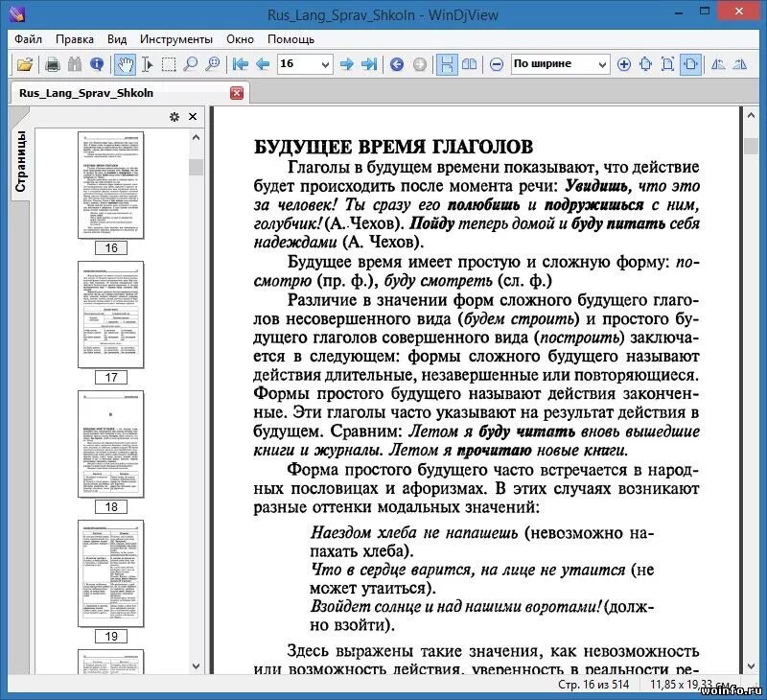
Task: Go to last page arrow icon
Action: point(369,64)
